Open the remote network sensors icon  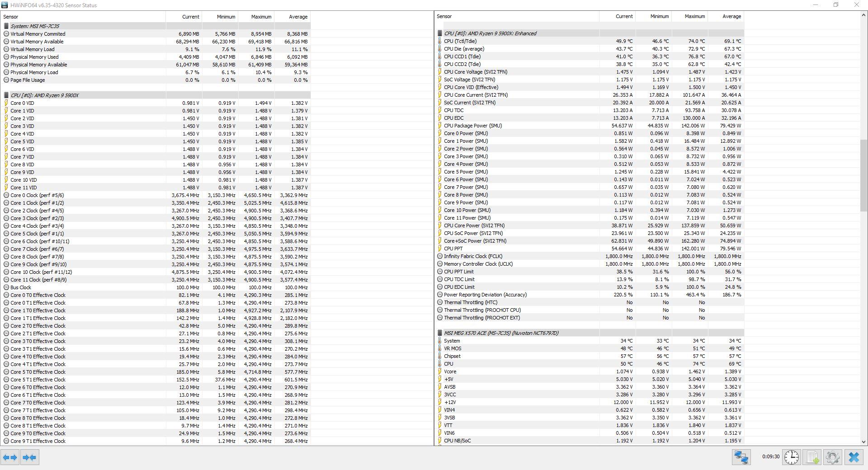point(741,457)
